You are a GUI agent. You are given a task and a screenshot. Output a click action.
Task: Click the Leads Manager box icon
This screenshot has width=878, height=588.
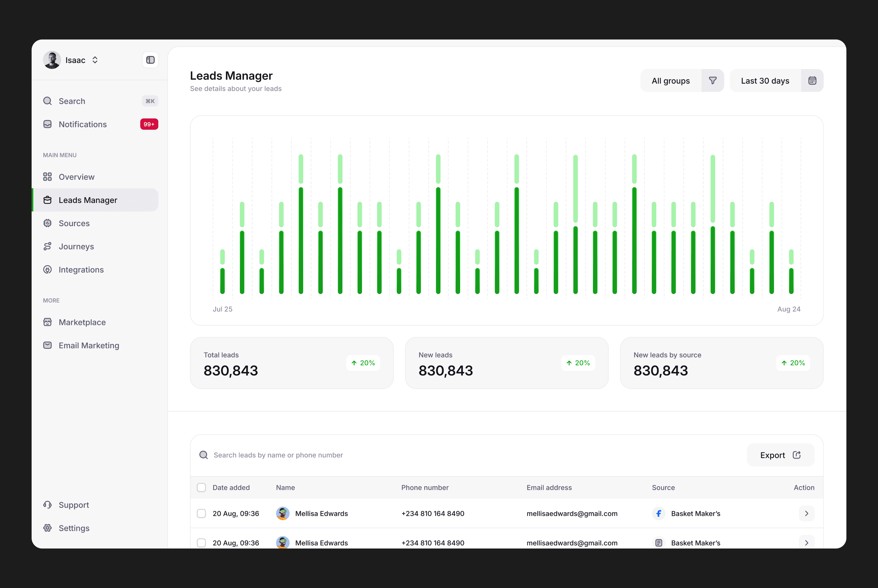[47, 200]
